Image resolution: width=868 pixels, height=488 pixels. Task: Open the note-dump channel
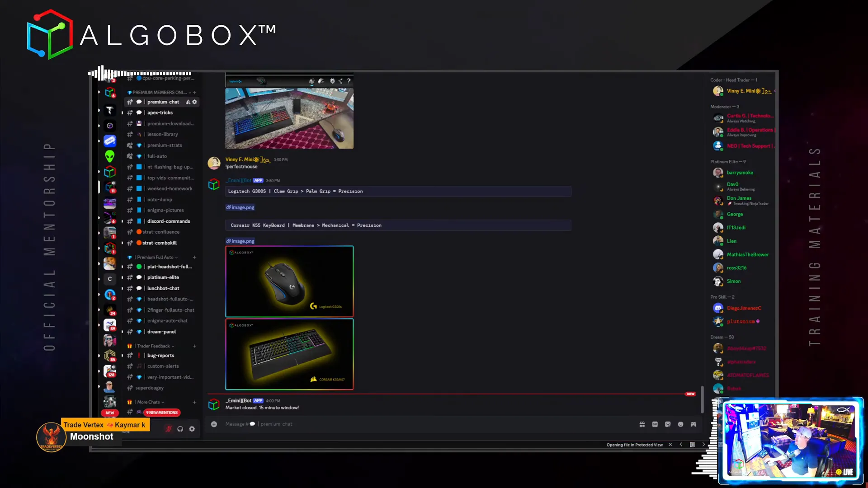(162, 200)
